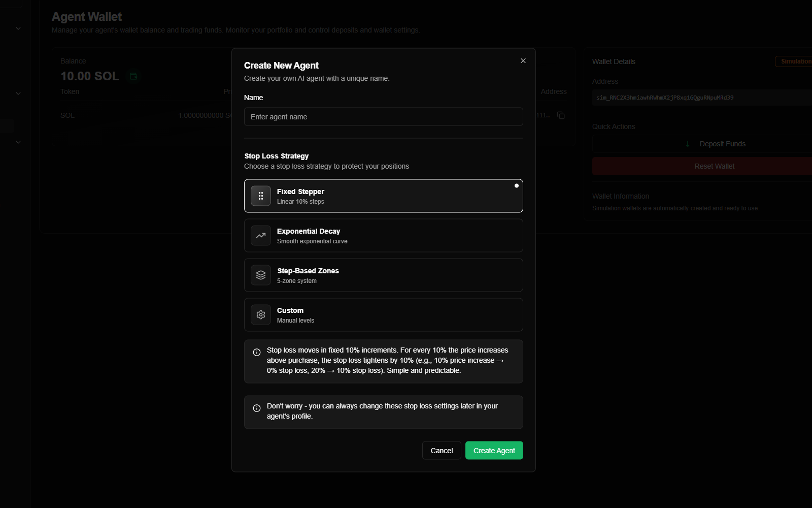The width and height of the screenshot is (812, 508).
Task: Click the Step-Based Zones layers icon
Action: (260, 275)
